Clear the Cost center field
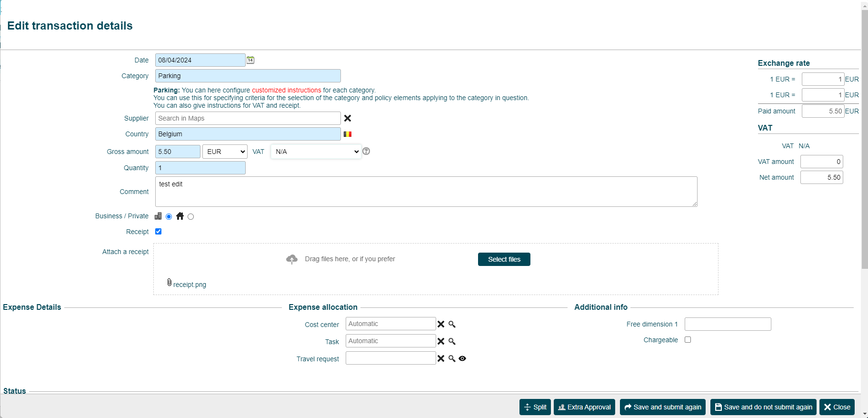The image size is (868, 418). click(x=441, y=324)
